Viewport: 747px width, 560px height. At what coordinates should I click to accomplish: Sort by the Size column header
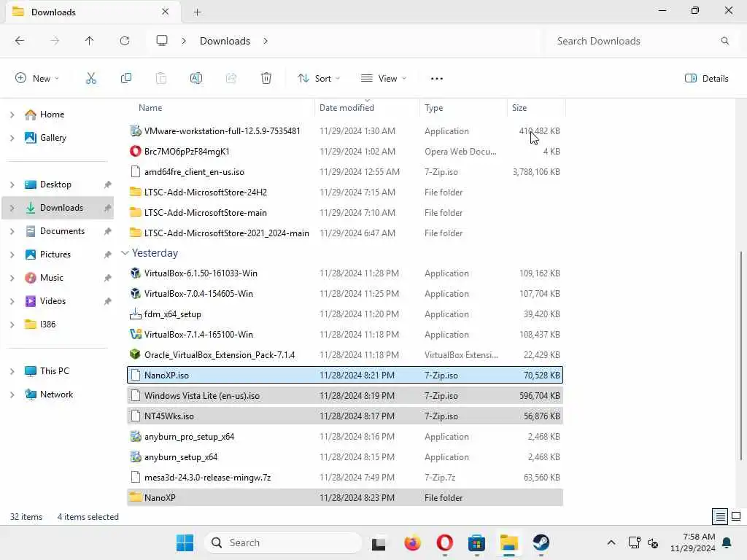click(519, 108)
